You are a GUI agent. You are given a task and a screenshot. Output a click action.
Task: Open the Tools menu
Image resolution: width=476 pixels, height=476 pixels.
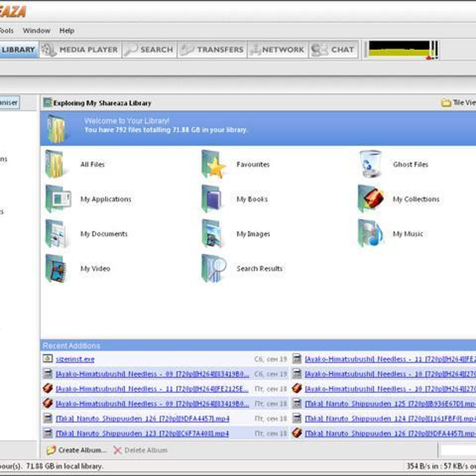(7, 30)
